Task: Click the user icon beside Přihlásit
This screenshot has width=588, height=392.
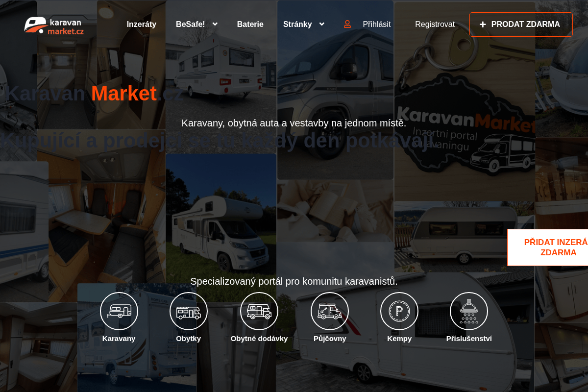Action: pyautogui.click(x=347, y=24)
